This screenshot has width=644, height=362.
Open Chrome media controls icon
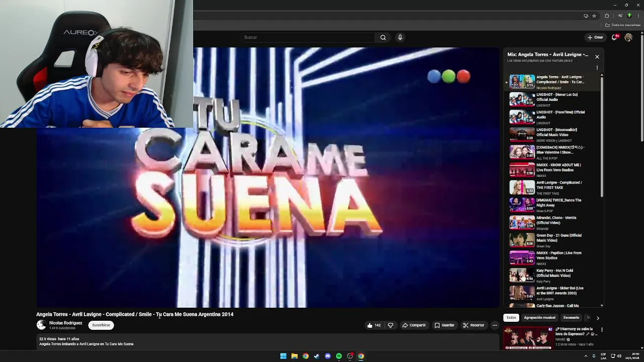[620, 16]
